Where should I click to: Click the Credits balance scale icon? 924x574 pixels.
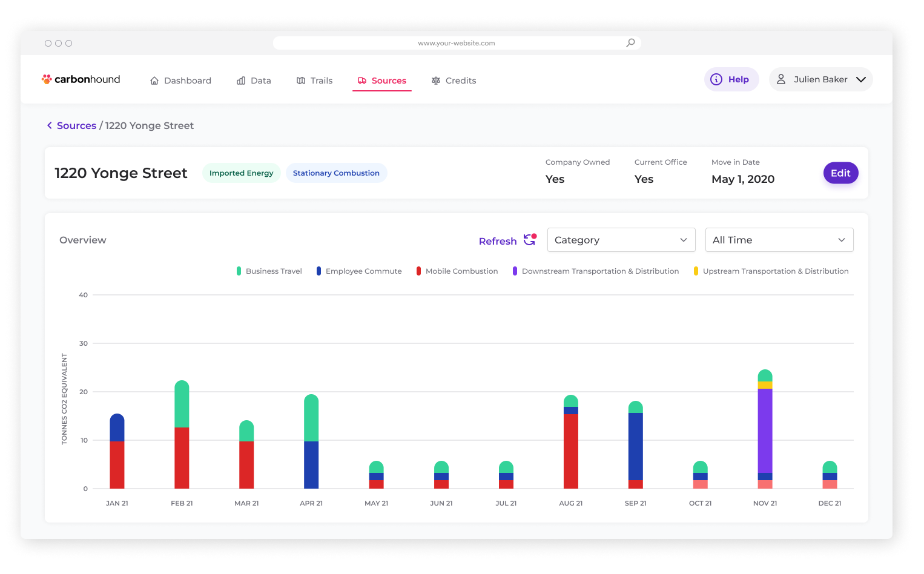point(436,81)
